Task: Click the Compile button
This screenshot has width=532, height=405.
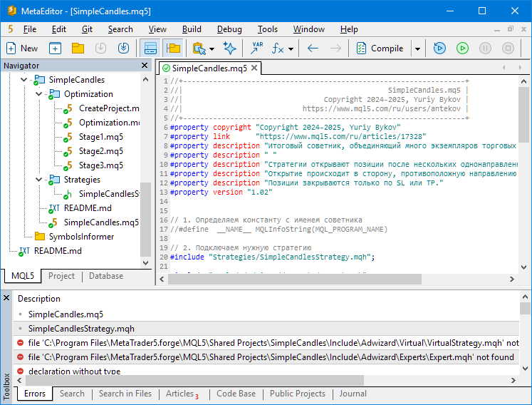Action: tap(381, 48)
